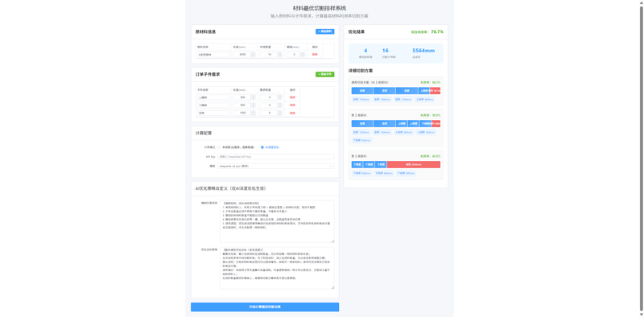Open the deepseek model dropdown
The width and height of the screenshot is (644, 317).
(x=276, y=167)
